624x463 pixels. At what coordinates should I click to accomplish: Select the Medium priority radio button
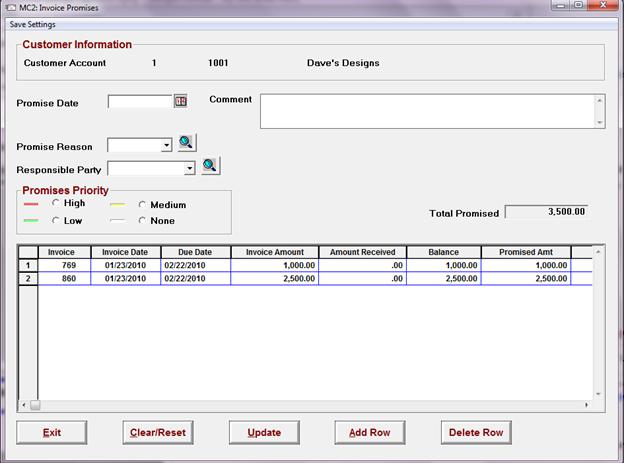[x=142, y=205]
